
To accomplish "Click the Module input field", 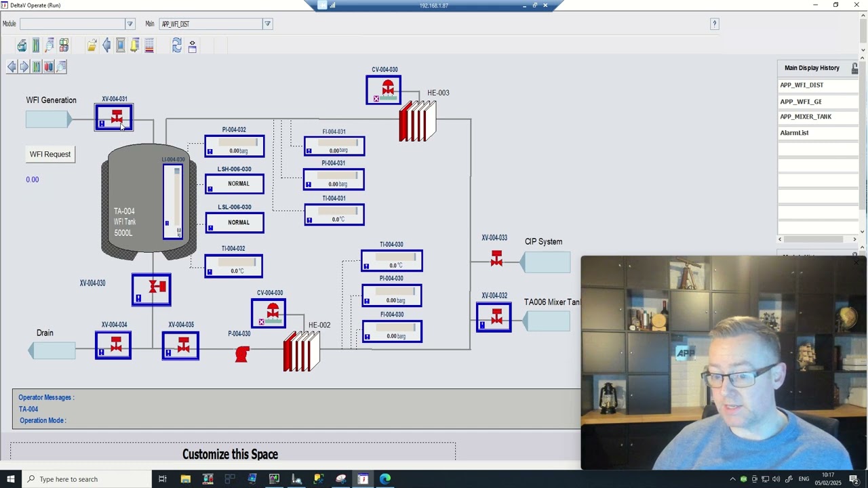I will pos(73,24).
